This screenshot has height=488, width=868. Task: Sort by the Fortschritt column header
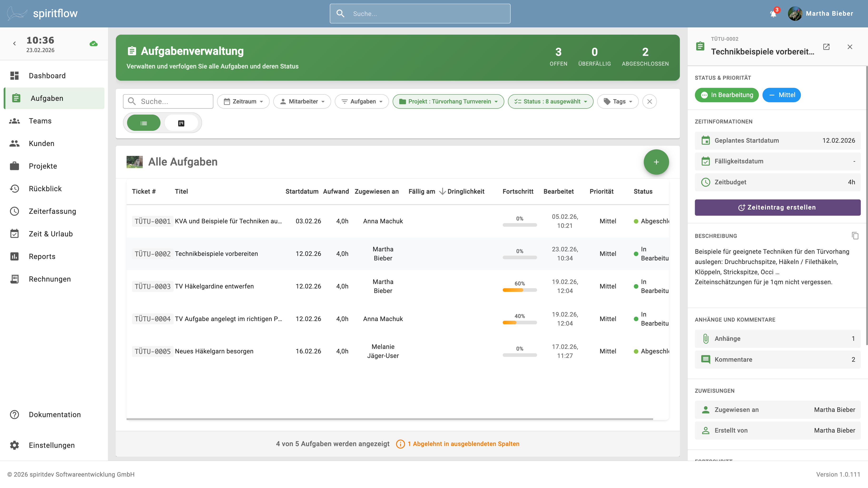click(x=518, y=191)
